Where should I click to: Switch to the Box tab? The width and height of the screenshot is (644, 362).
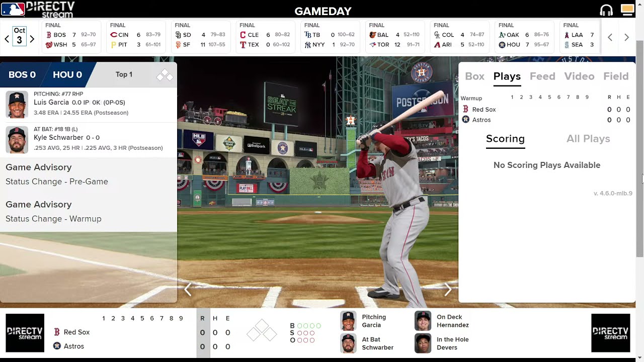(474, 76)
